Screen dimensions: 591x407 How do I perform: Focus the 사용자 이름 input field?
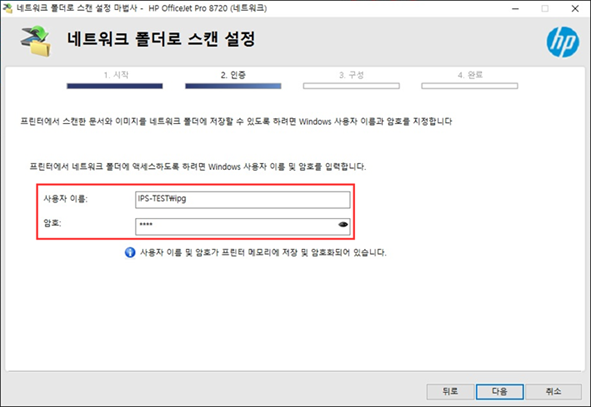(243, 200)
